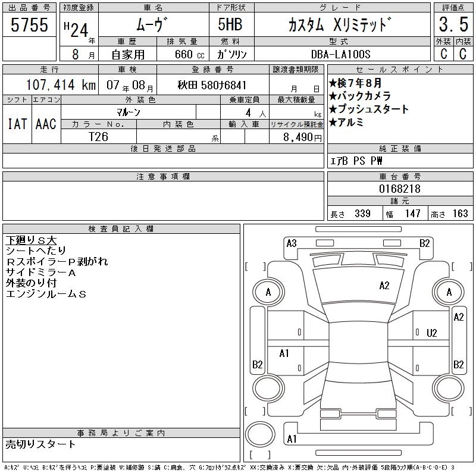Click the displacement value 660 cc
Image resolution: width=476 pixels, height=476 pixels.
(x=189, y=55)
